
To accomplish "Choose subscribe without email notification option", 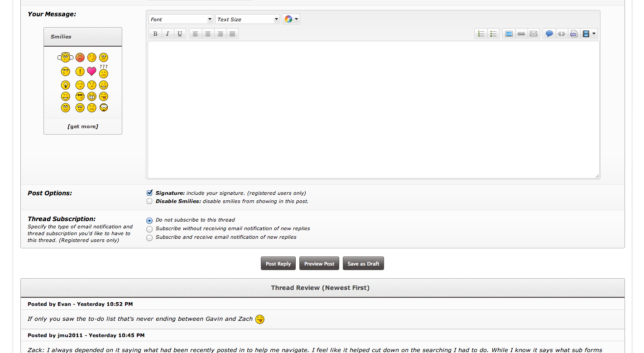I will pos(149,229).
